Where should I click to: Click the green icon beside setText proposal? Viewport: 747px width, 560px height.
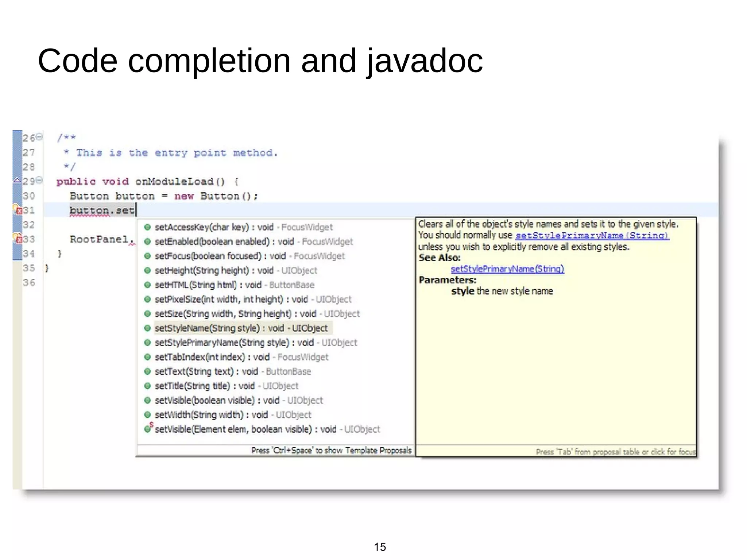click(147, 372)
